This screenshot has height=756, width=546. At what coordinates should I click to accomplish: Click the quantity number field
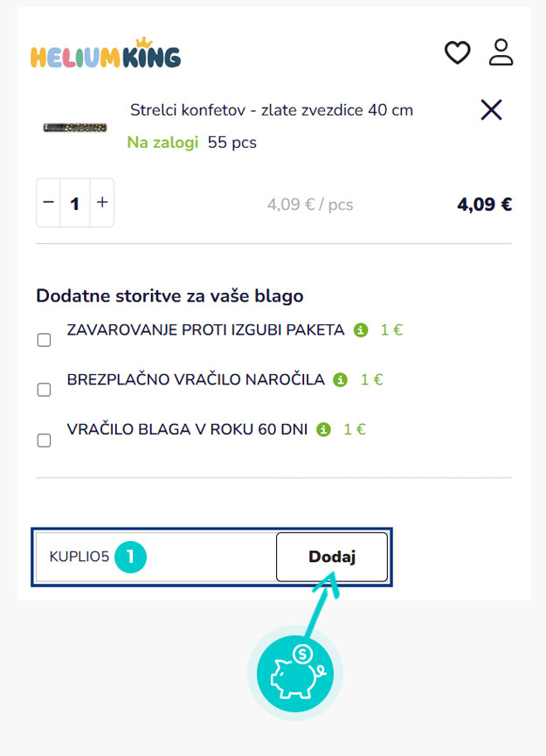click(75, 203)
